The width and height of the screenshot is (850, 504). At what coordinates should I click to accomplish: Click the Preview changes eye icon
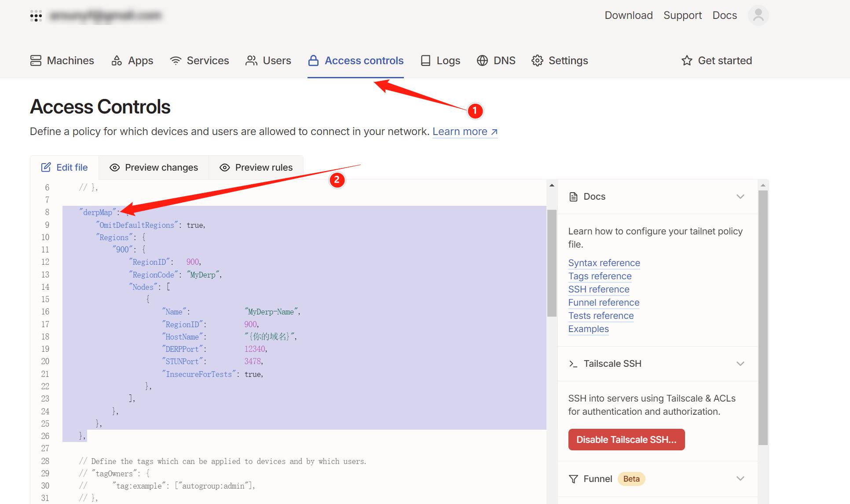[114, 168]
